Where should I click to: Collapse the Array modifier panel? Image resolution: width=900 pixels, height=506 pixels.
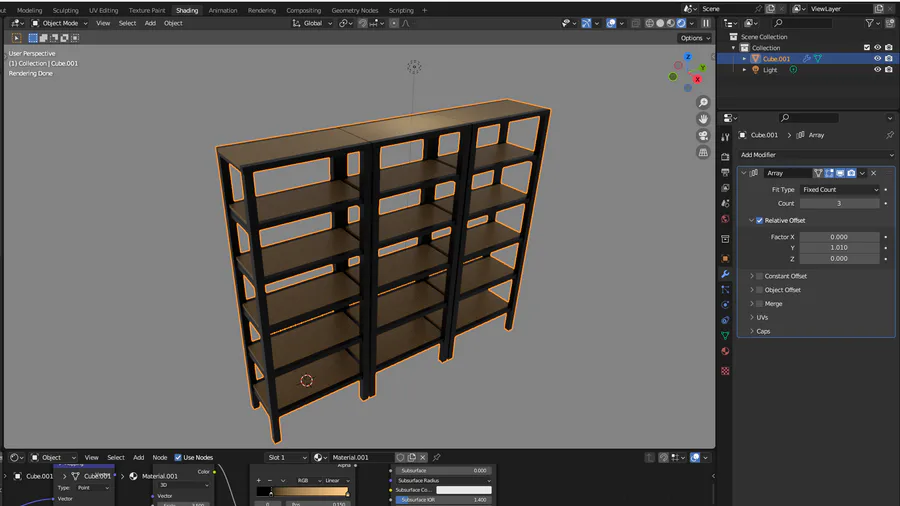click(744, 173)
